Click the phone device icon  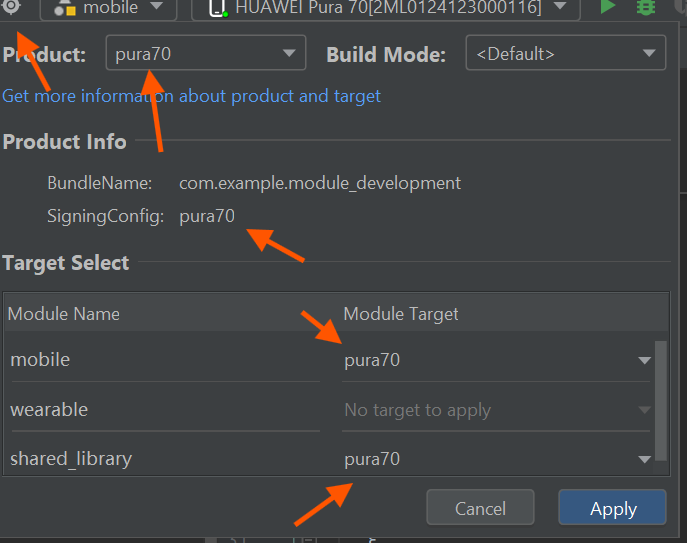pyautogui.click(x=216, y=9)
